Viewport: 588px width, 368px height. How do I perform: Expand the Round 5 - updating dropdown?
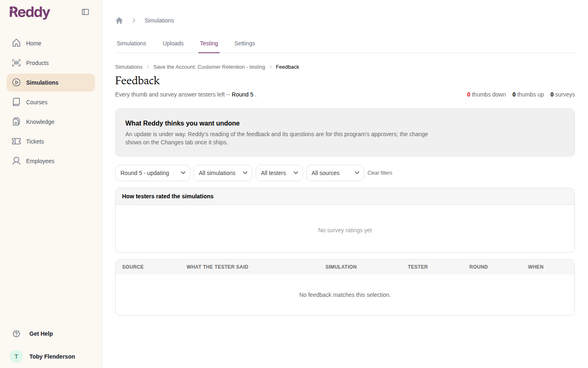pyautogui.click(x=153, y=173)
